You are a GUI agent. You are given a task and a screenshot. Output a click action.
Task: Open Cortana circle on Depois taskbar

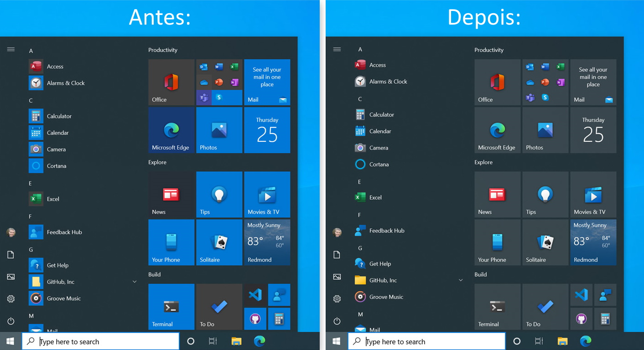(x=517, y=341)
